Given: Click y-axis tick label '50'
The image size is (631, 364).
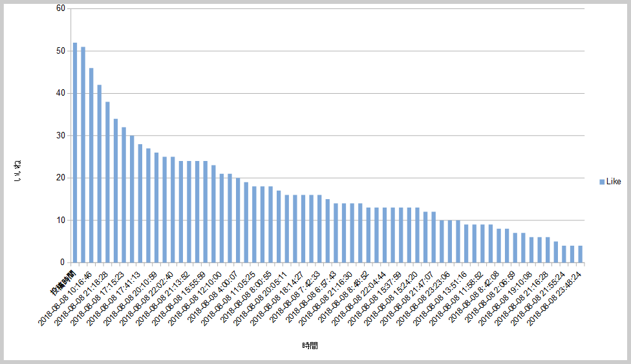Looking at the screenshot, I should [x=61, y=50].
